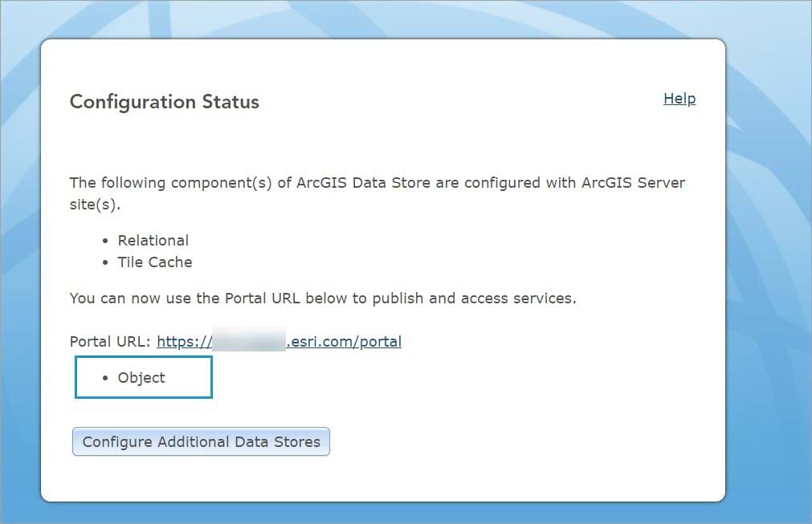The width and height of the screenshot is (812, 524).
Task: Select the Tile Cache list item
Action: tap(155, 262)
